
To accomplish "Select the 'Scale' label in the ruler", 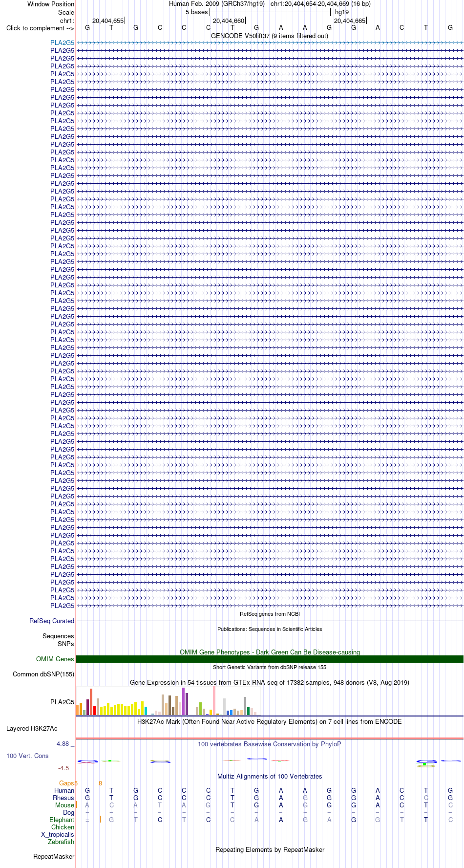I will click(66, 12).
